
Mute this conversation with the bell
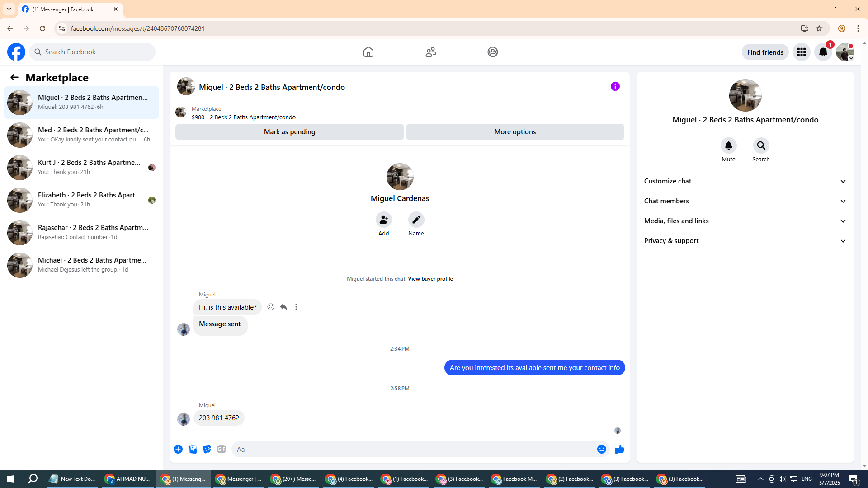(728, 146)
